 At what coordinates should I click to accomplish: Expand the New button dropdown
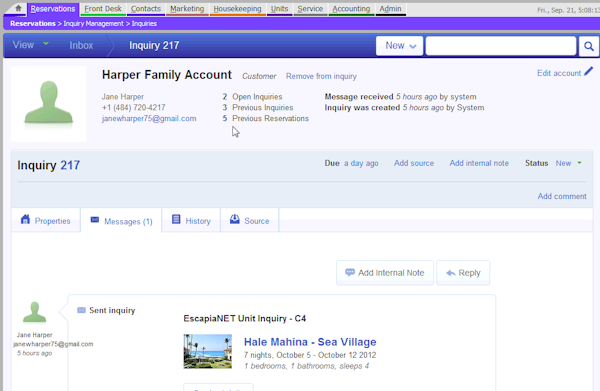coord(399,46)
